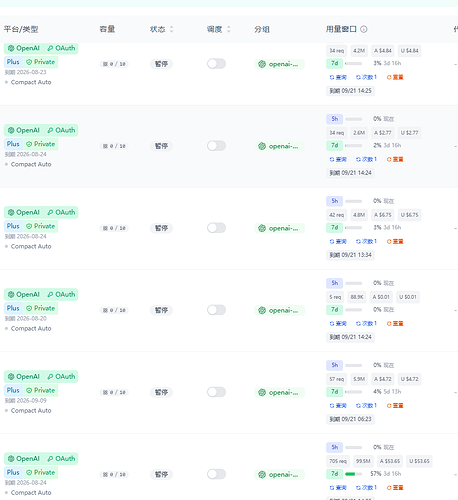Click the 0/10 capacity badge in the $2.77 row
The width and height of the screenshot is (458, 500).
114,146
